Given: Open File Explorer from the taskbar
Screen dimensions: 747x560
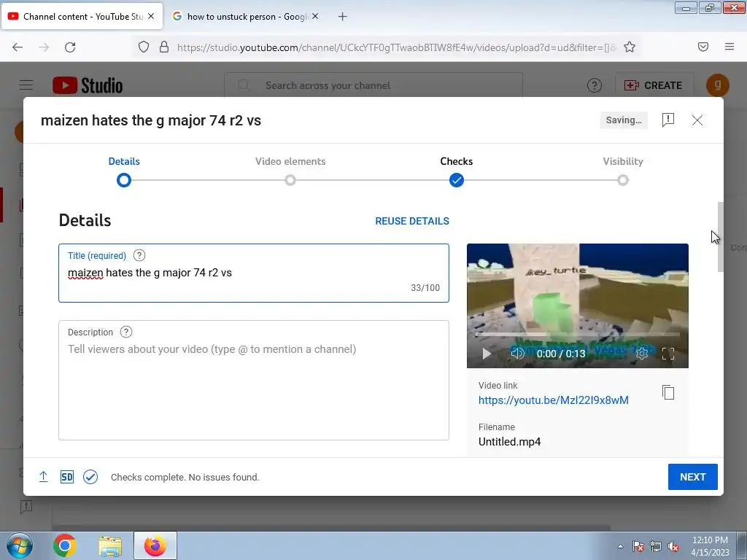Looking at the screenshot, I should tap(110, 545).
